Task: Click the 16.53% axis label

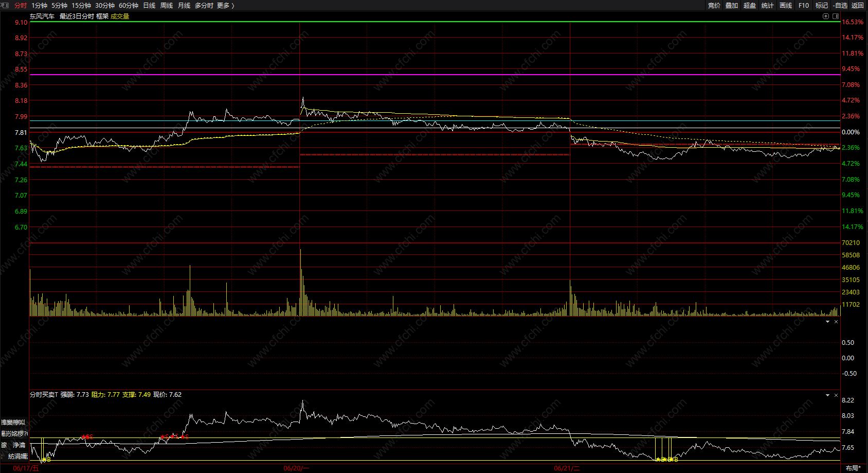Action: point(853,22)
